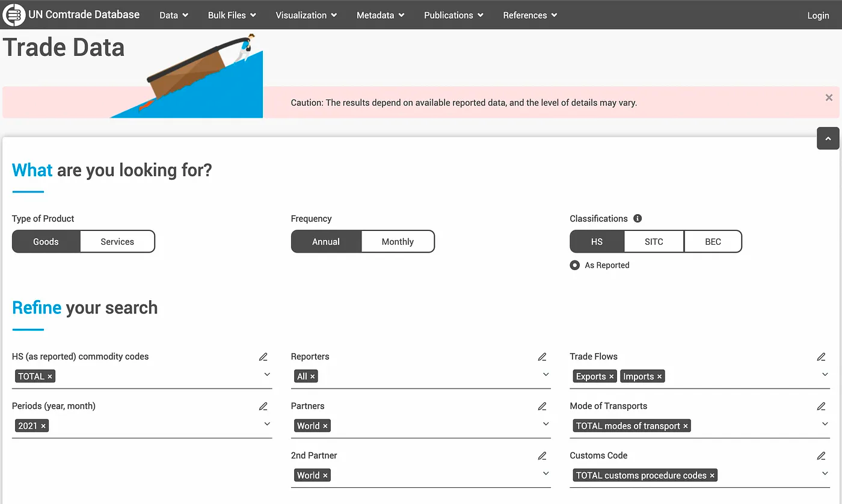Click the Periods pencil edit icon
Viewport: 842px width, 504px height.
click(x=263, y=406)
